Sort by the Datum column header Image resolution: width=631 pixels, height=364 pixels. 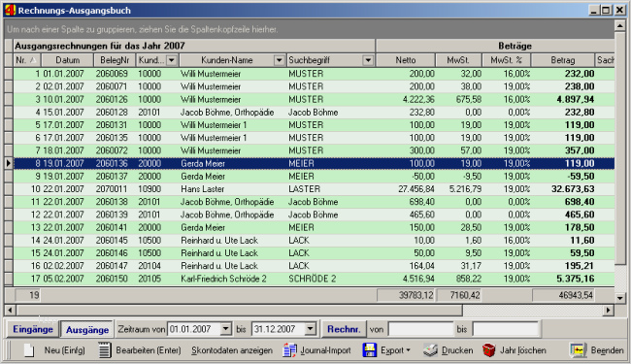68,60
